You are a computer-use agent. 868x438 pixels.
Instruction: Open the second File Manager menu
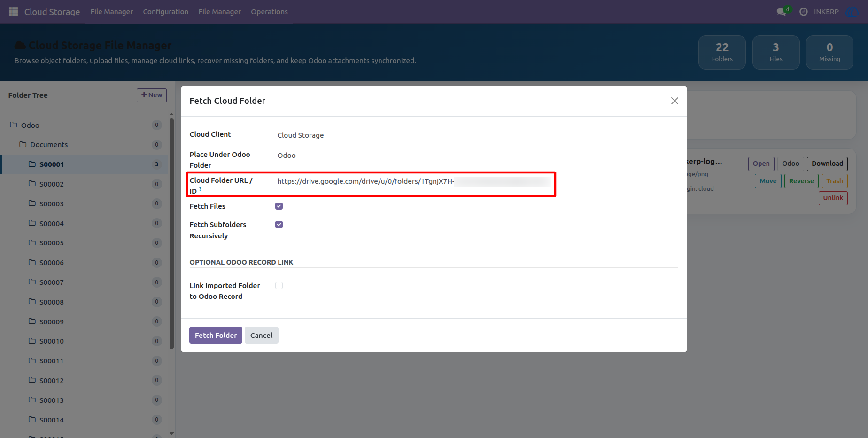[220, 12]
